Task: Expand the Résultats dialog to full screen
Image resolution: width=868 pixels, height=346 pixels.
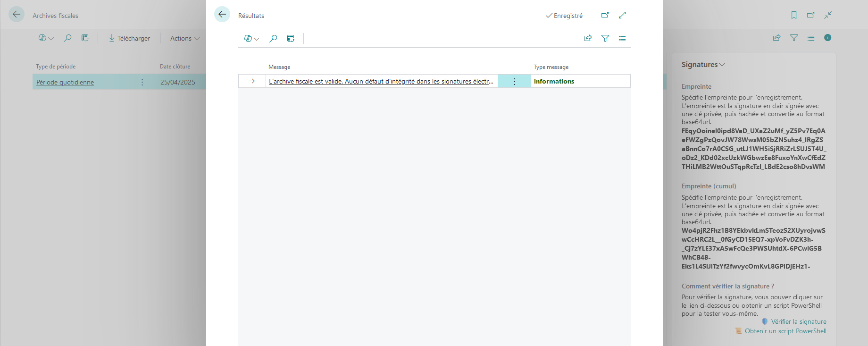Action: 622,15
